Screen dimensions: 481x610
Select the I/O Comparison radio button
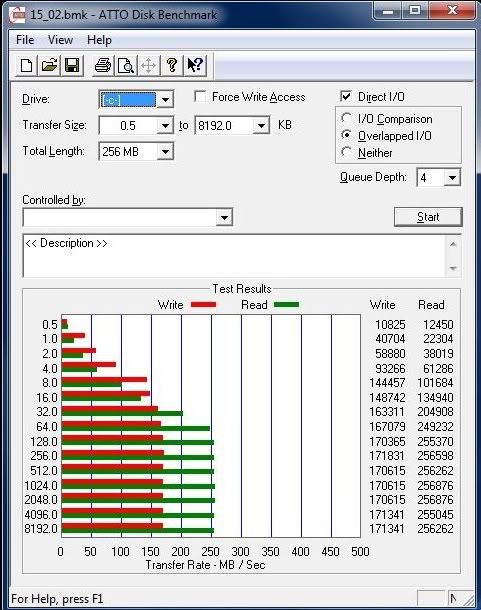pyautogui.click(x=346, y=118)
